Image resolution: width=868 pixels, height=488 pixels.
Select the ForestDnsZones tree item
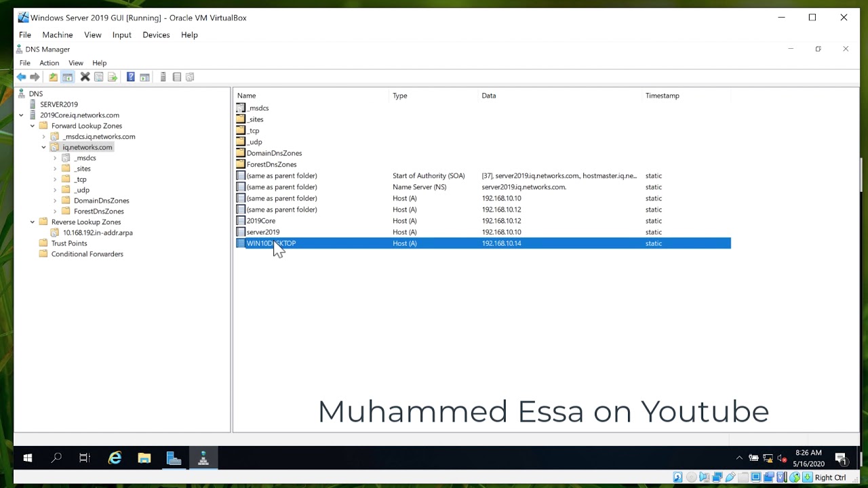pyautogui.click(x=99, y=211)
